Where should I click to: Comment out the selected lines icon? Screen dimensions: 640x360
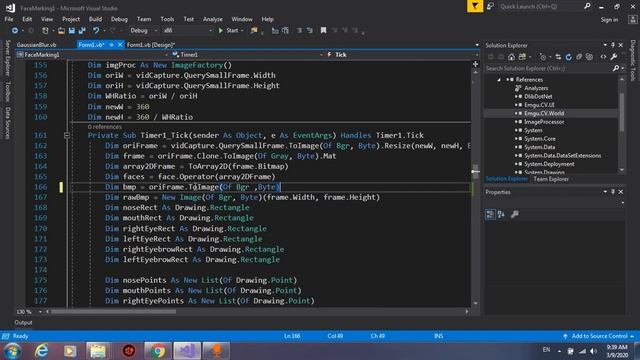(x=299, y=31)
